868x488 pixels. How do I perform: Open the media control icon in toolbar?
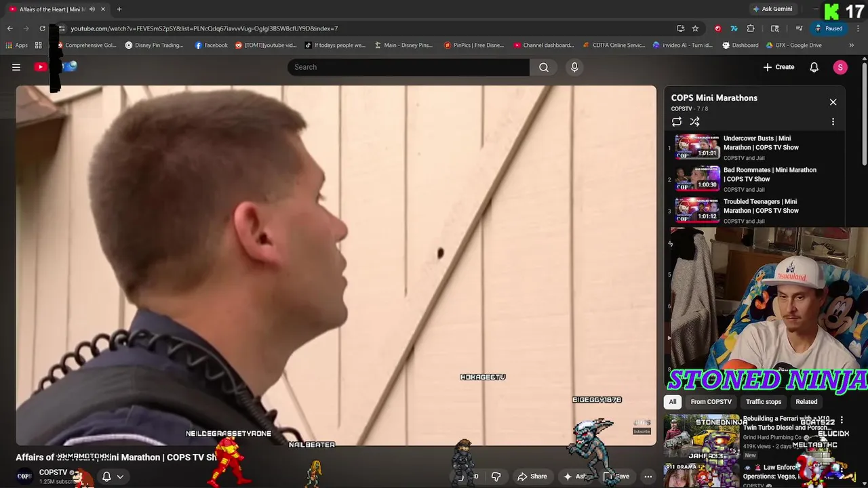coord(800,28)
